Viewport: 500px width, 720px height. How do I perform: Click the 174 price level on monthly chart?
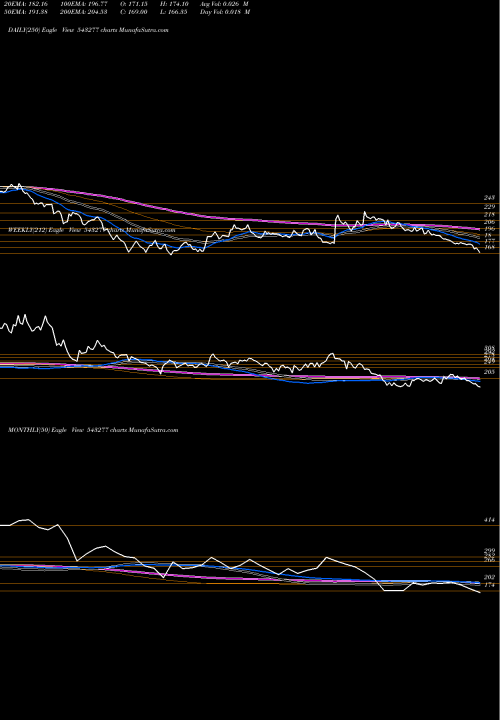tap(489, 585)
